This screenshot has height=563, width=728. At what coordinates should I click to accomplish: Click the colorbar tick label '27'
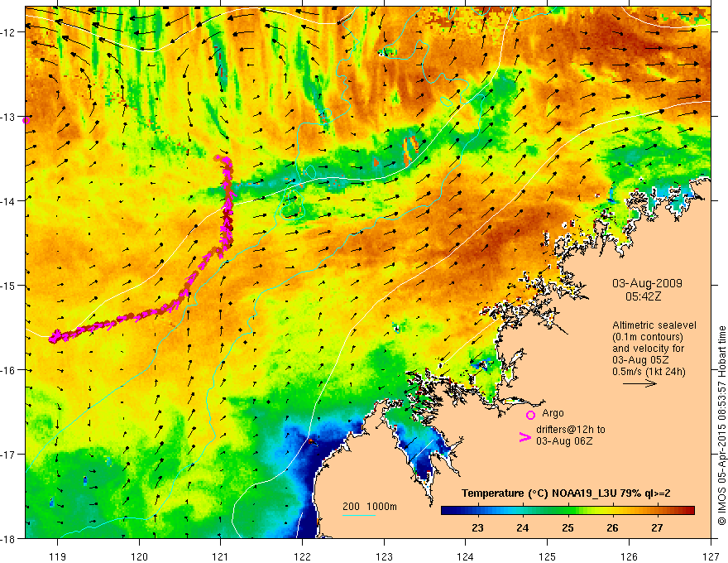coord(657,528)
